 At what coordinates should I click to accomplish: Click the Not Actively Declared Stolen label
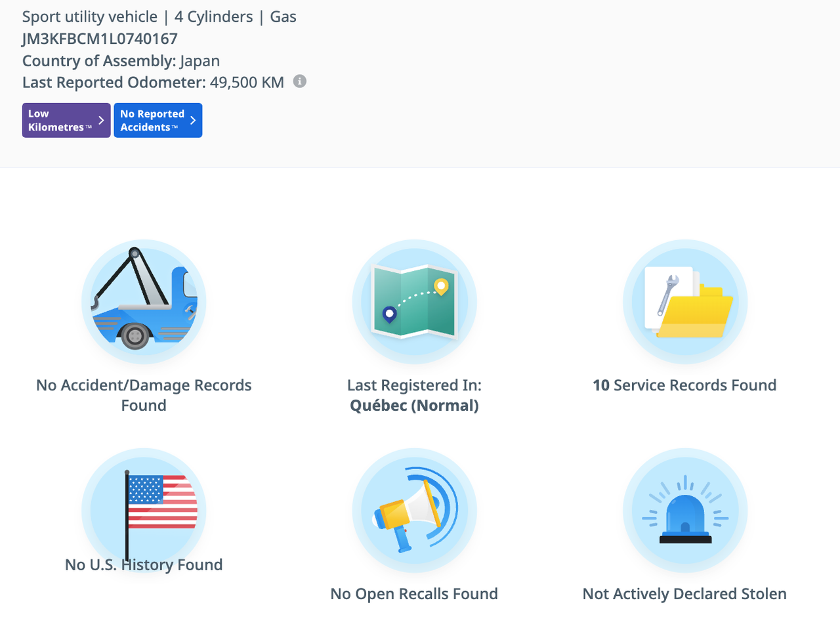tap(684, 594)
